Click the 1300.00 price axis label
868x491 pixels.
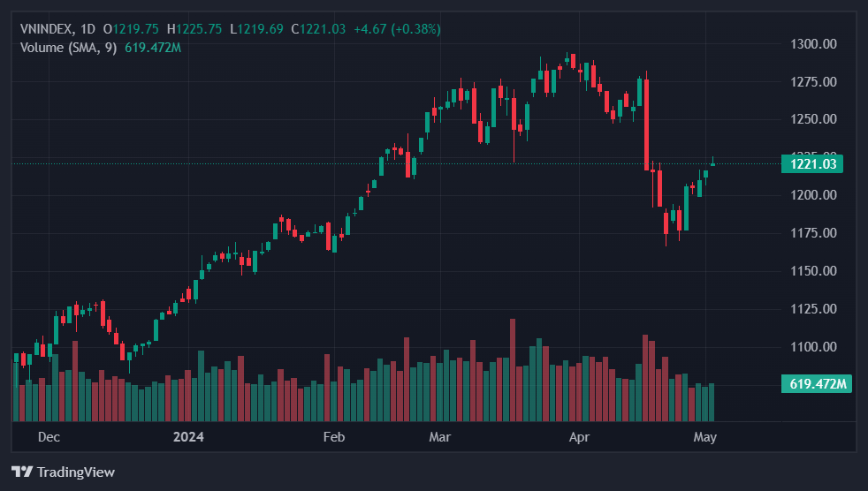(x=812, y=43)
